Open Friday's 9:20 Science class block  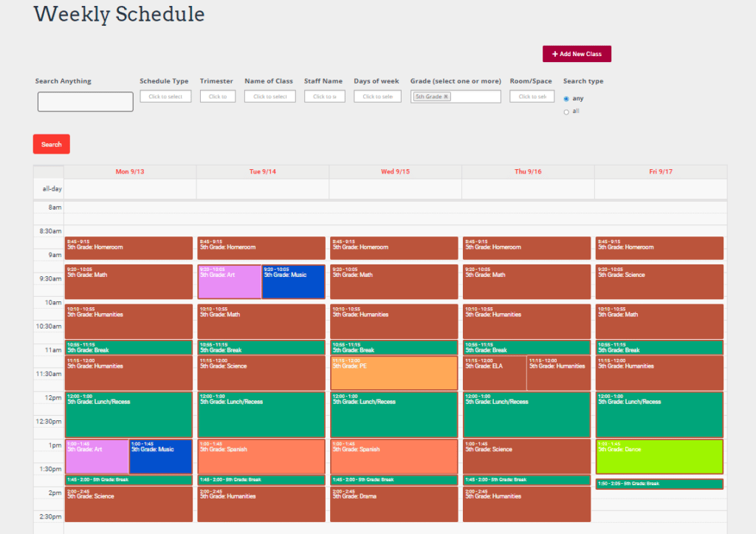coord(659,281)
